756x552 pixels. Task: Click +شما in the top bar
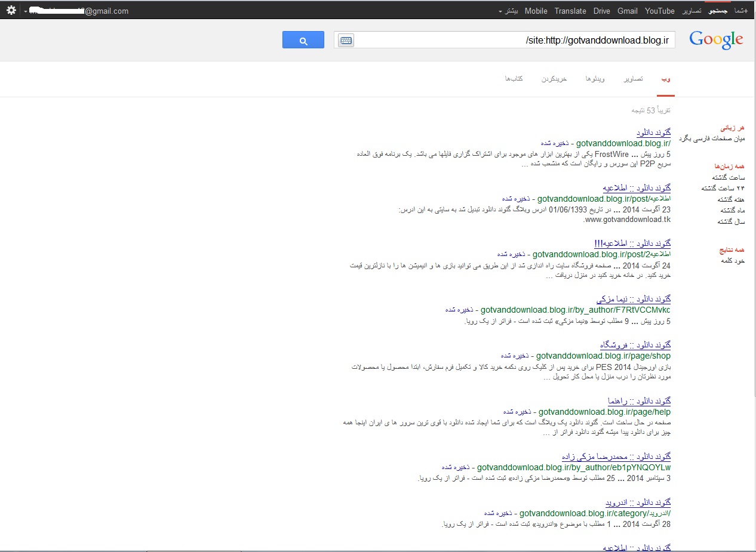coord(741,11)
